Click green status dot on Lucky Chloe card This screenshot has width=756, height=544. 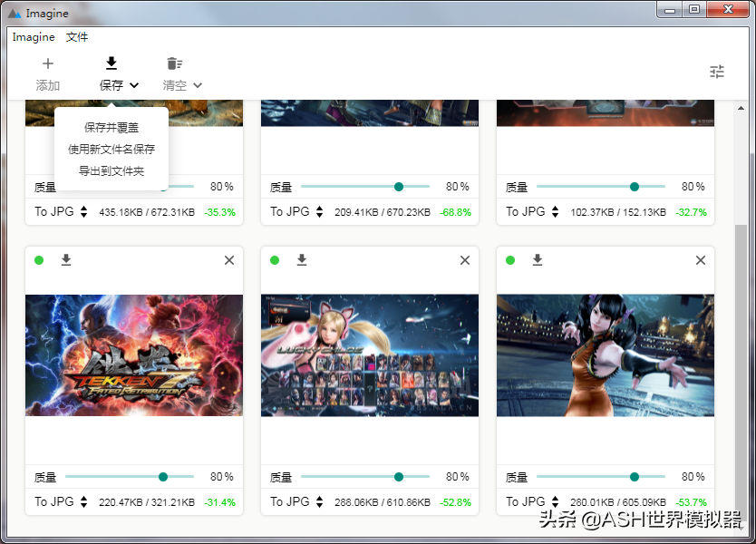275,260
